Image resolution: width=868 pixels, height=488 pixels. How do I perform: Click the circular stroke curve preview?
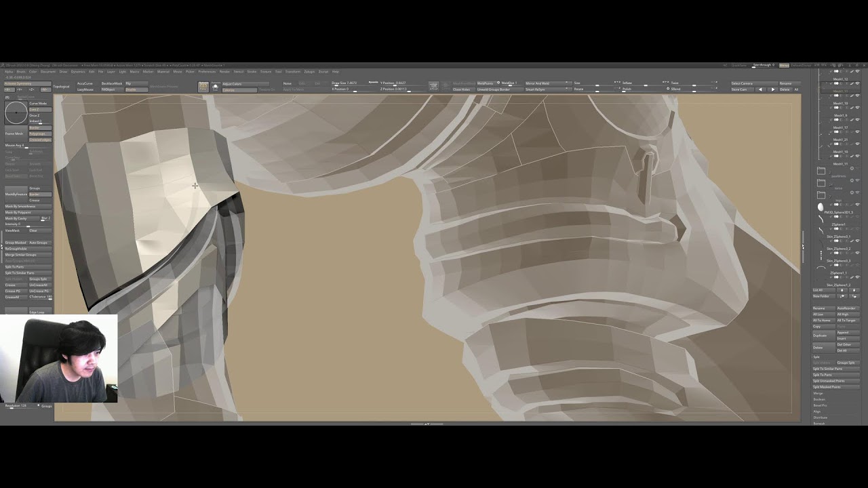click(x=16, y=113)
